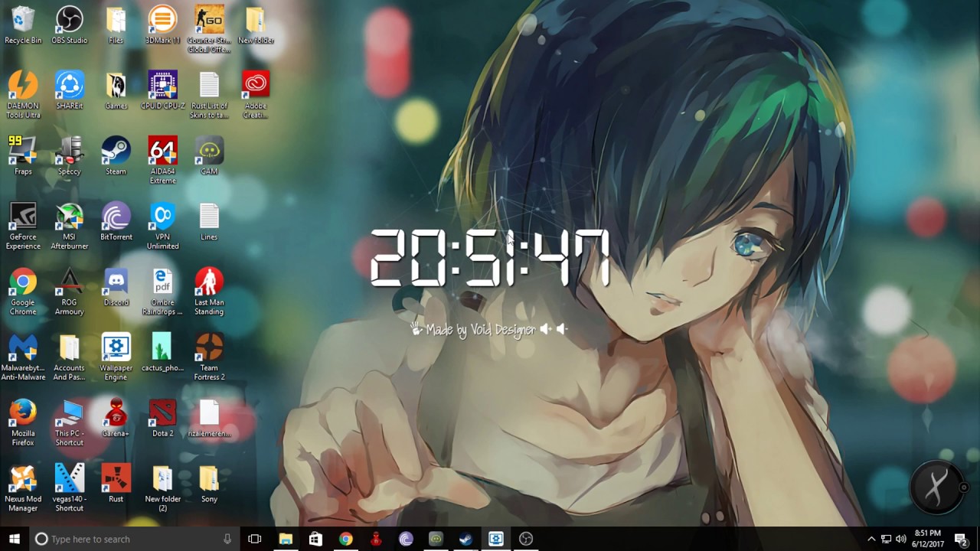This screenshot has height=551, width=980.
Task: Open the calendar via clock display
Action: (x=928, y=539)
